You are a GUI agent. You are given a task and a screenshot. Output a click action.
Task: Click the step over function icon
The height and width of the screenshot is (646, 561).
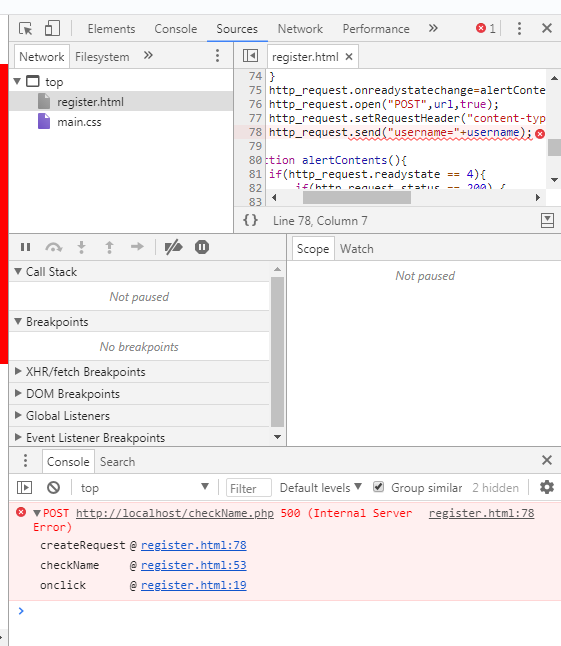tap(54, 247)
